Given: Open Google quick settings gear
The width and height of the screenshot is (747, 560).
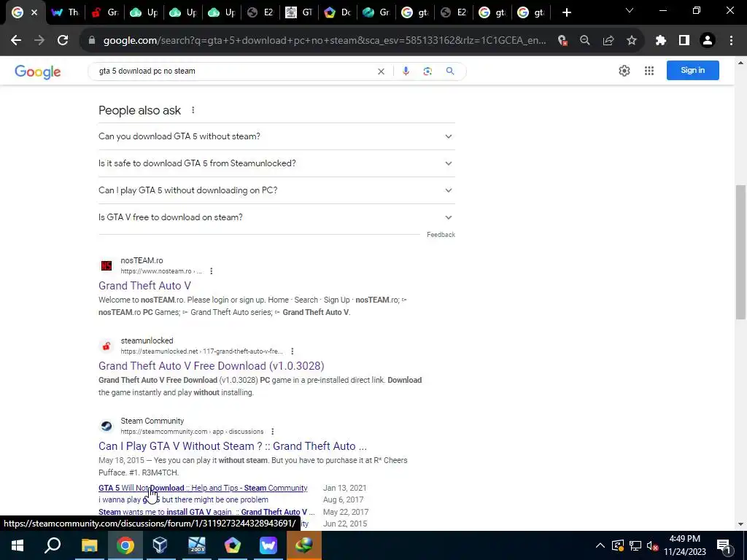Looking at the screenshot, I should coord(624,71).
